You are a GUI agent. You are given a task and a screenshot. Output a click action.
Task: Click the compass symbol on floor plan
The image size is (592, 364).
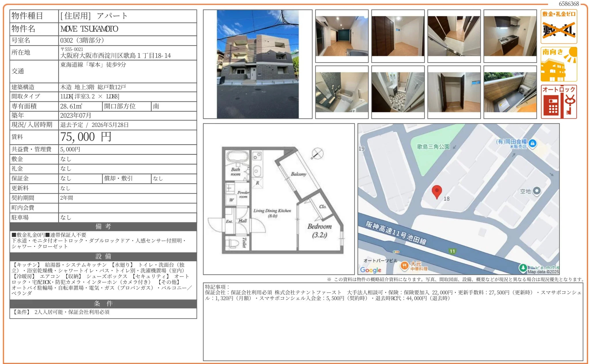(x=317, y=154)
